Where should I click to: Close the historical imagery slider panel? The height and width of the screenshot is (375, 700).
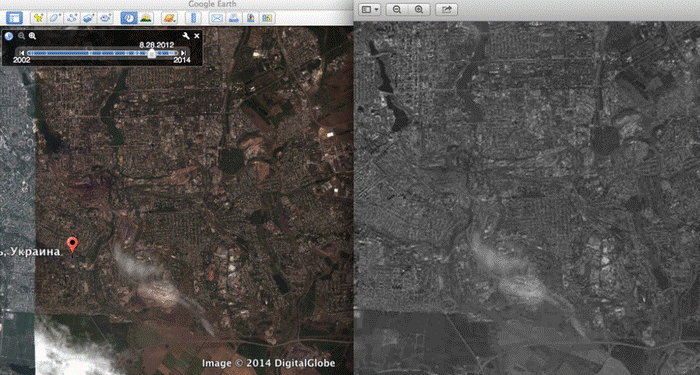coord(197,36)
